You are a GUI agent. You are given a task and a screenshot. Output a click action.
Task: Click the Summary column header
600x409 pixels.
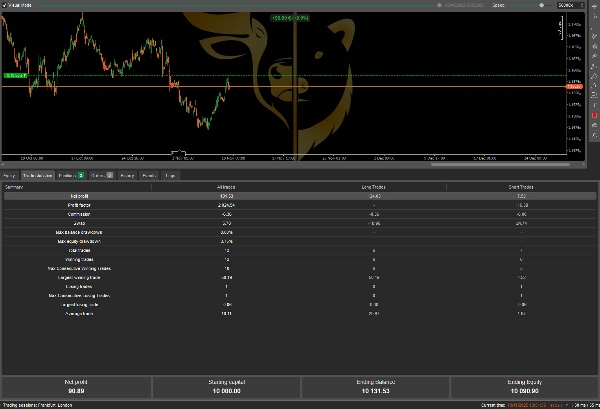click(x=14, y=187)
